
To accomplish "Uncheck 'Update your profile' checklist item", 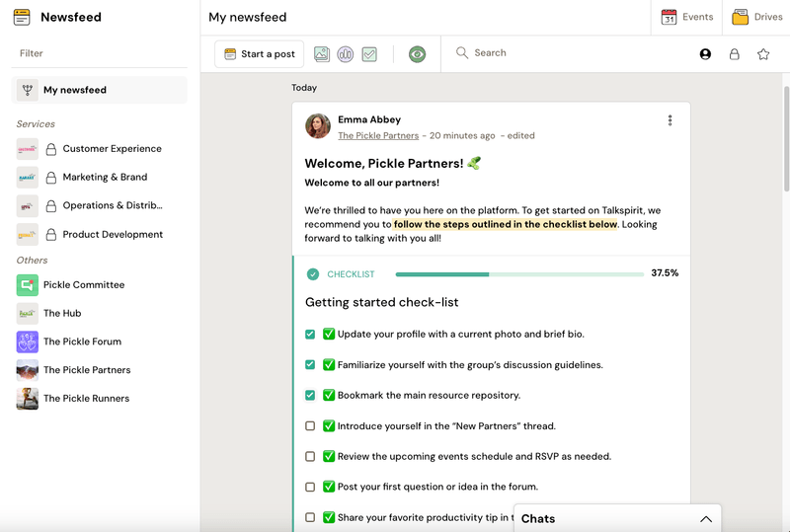I will pyautogui.click(x=310, y=335).
